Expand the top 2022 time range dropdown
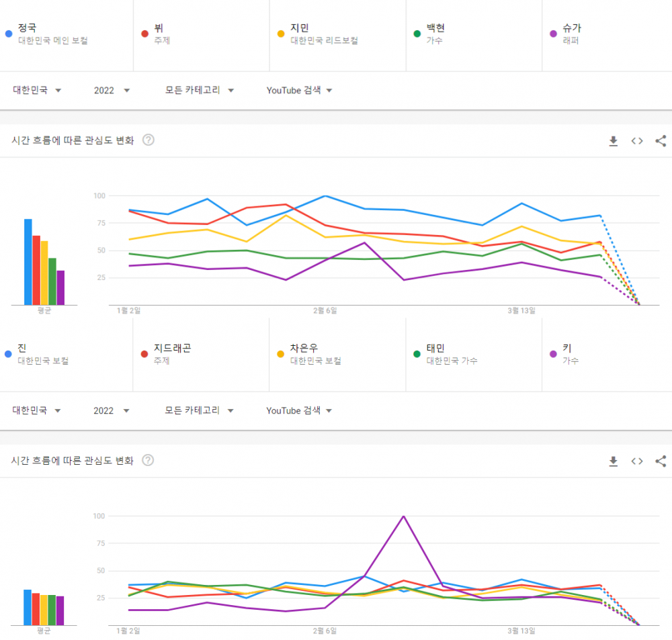This screenshot has width=672, height=640. coord(112,91)
